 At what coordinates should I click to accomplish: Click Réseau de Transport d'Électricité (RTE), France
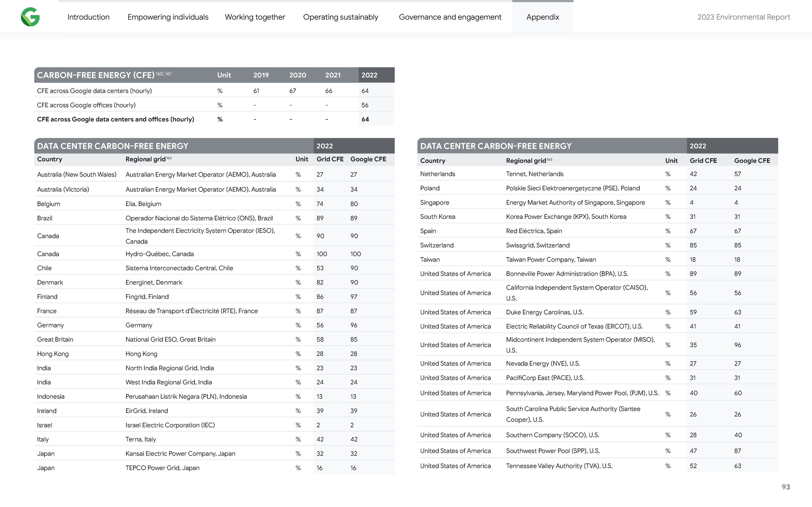[x=192, y=311]
